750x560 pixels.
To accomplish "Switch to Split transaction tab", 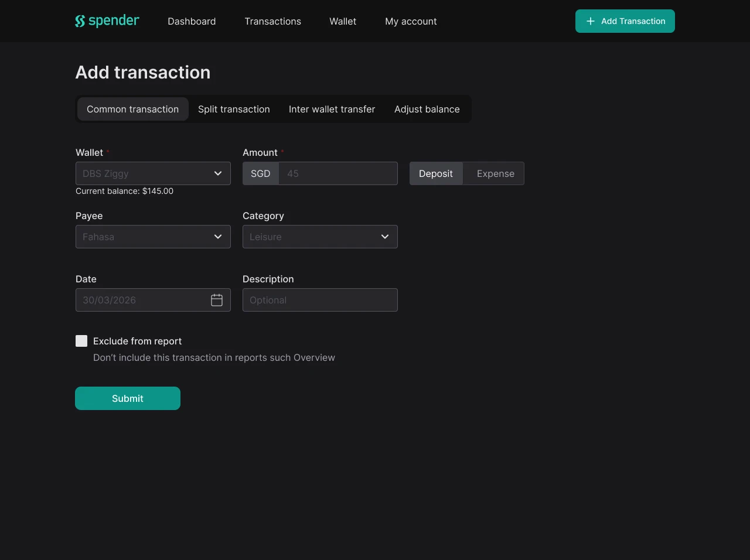I will pyautogui.click(x=234, y=109).
